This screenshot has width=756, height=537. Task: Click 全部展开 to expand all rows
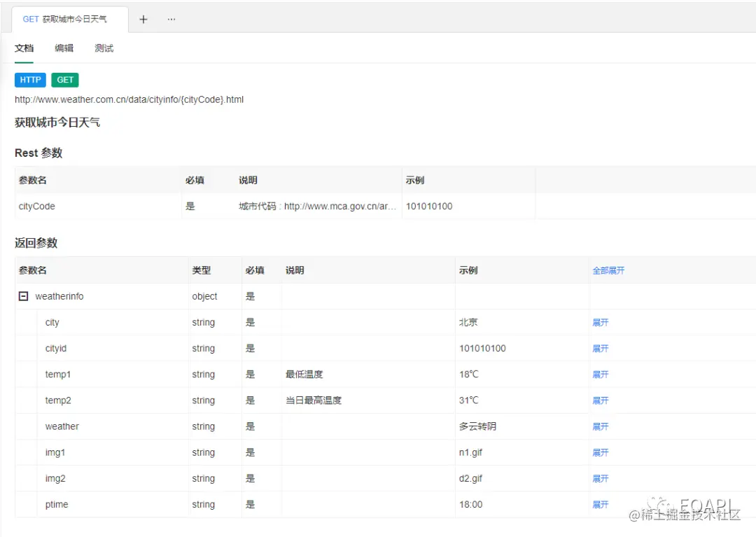coord(608,270)
